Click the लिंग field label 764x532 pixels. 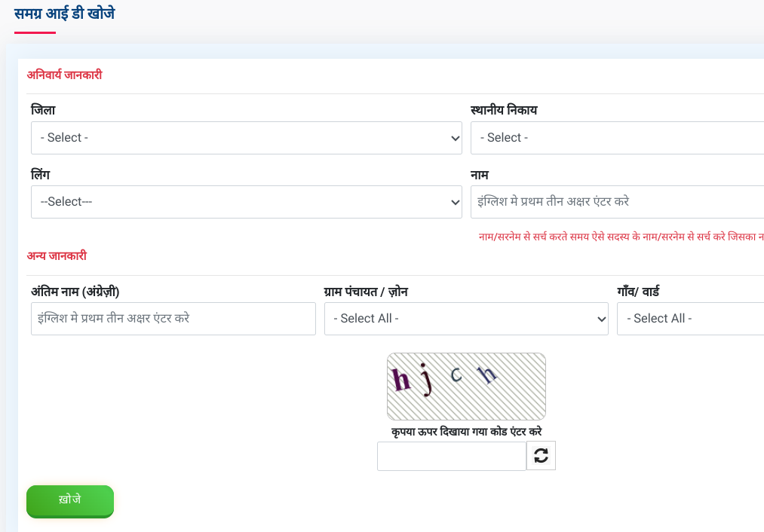click(41, 174)
